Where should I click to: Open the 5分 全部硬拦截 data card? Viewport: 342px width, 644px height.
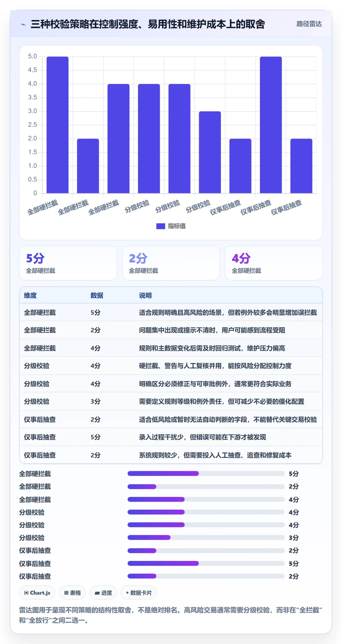(68, 263)
